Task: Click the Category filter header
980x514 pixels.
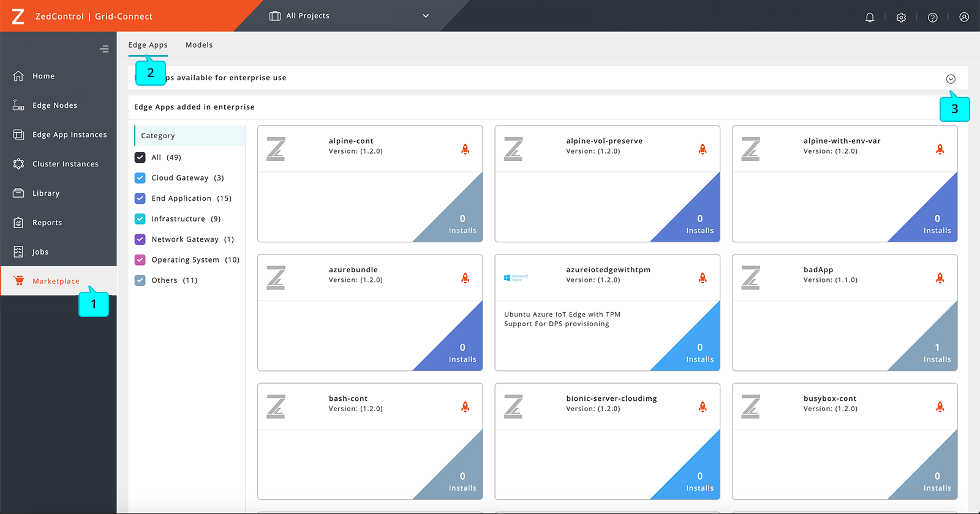Action: tap(189, 136)
